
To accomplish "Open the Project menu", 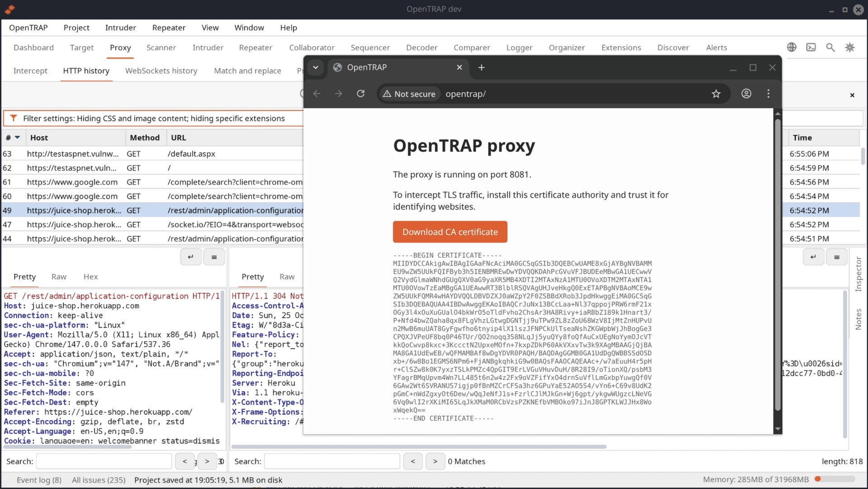I will point(76,28).
